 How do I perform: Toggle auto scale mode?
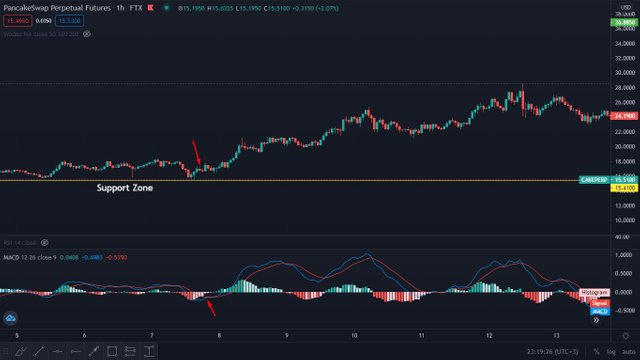629,351
